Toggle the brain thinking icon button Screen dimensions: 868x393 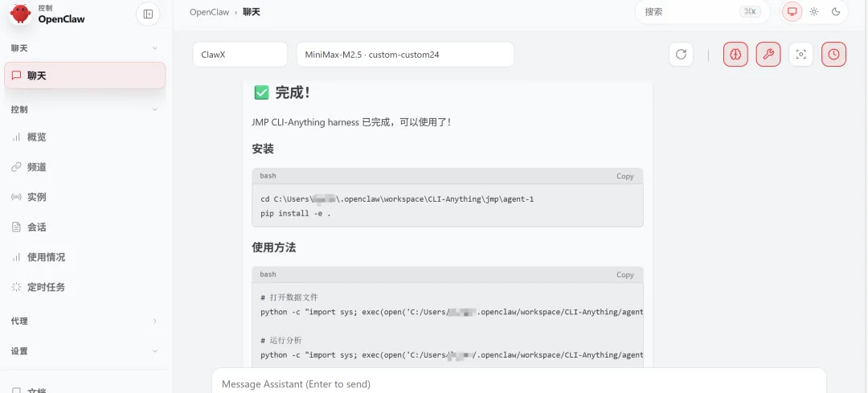(x=735, y=54)
